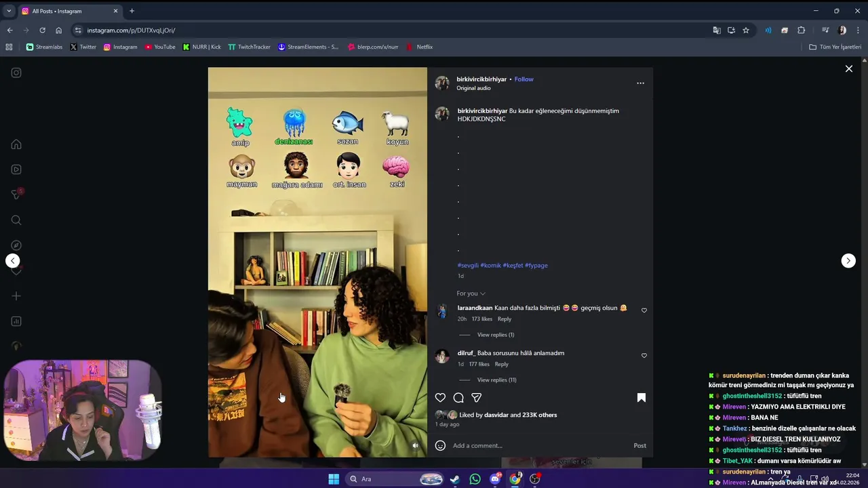
Task: Open the tab search dropdown arrow
Action: click(x=9, y=11)
